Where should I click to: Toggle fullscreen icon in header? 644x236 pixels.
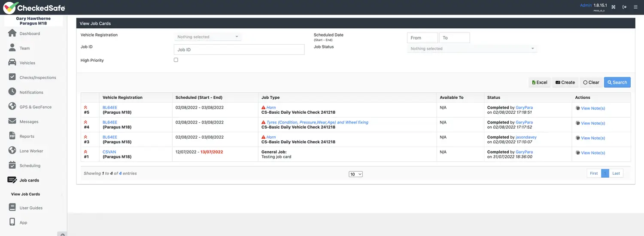[613, 7]
